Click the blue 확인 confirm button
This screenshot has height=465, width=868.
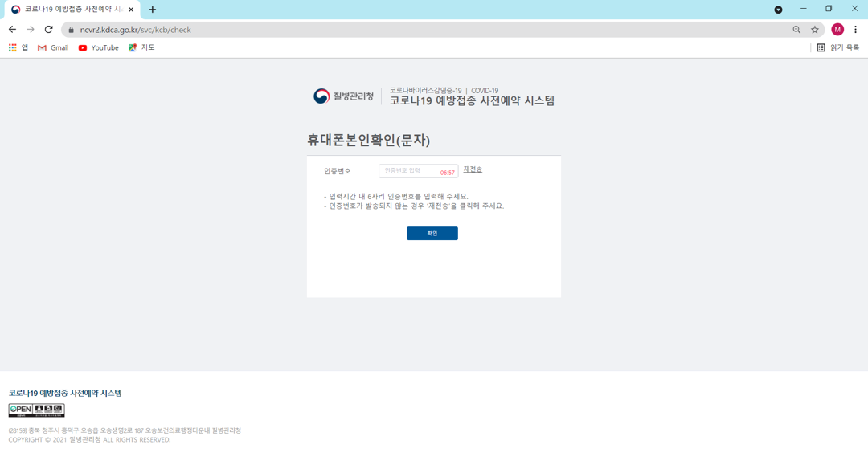tap(432, 234)
